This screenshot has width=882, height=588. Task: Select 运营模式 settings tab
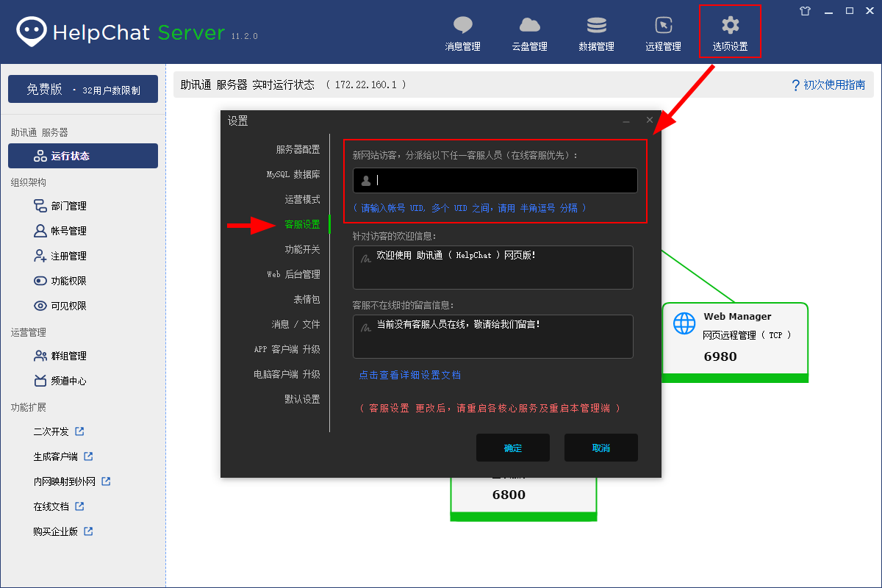303,199
